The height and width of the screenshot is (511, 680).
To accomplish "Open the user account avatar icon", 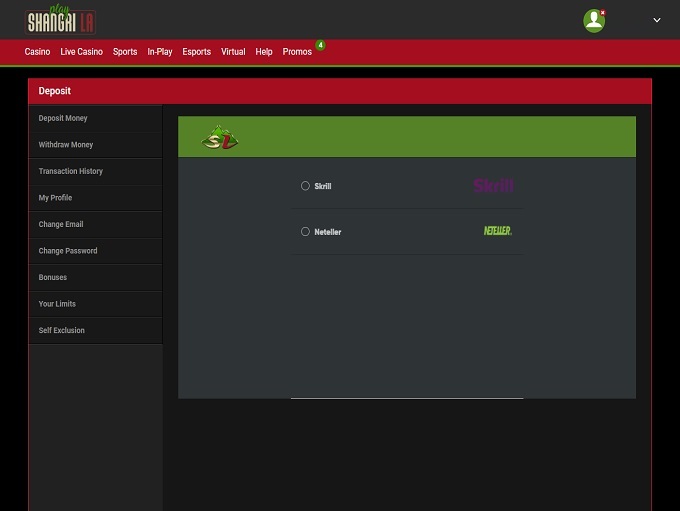I will pos(594,20).
